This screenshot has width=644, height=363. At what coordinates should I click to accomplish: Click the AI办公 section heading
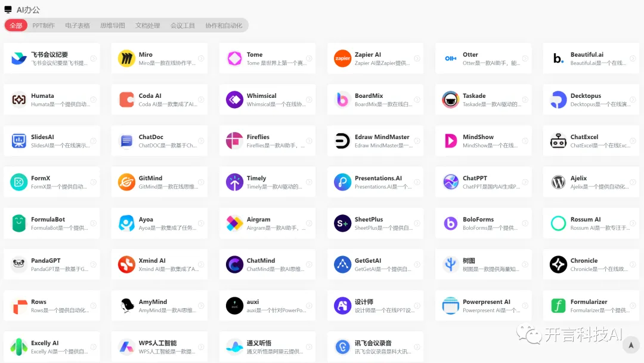[x=28, y=10]
